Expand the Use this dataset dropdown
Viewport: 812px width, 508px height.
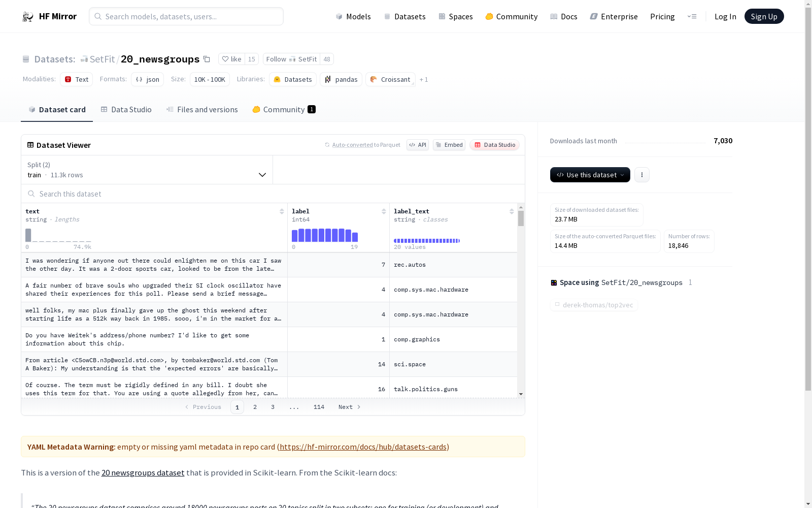590,175
